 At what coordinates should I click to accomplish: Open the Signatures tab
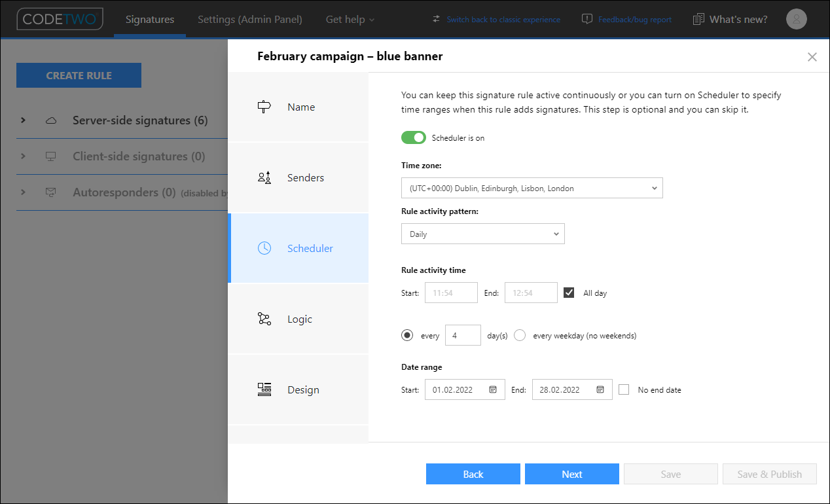(x=150, y=19)
